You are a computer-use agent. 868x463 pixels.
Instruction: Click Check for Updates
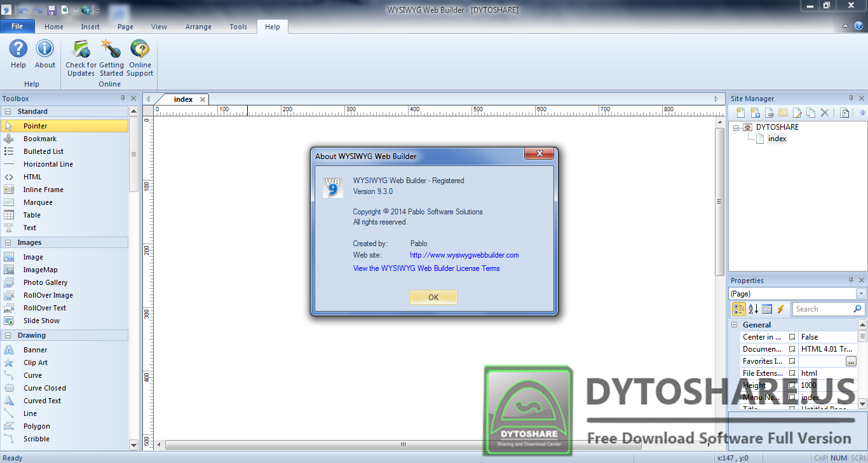click(x=81, y=58)
